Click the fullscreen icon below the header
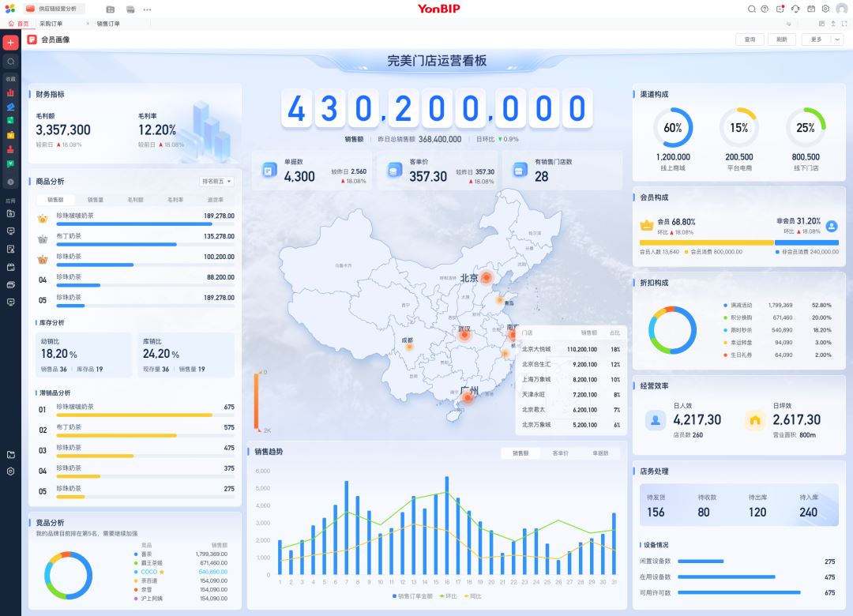 [844, 24]
